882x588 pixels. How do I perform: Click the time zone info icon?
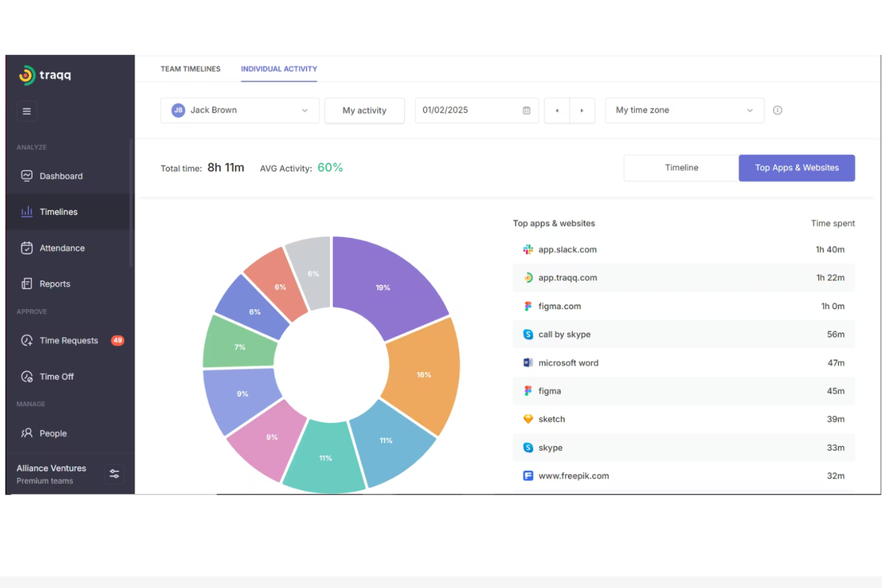coord(777,110)
